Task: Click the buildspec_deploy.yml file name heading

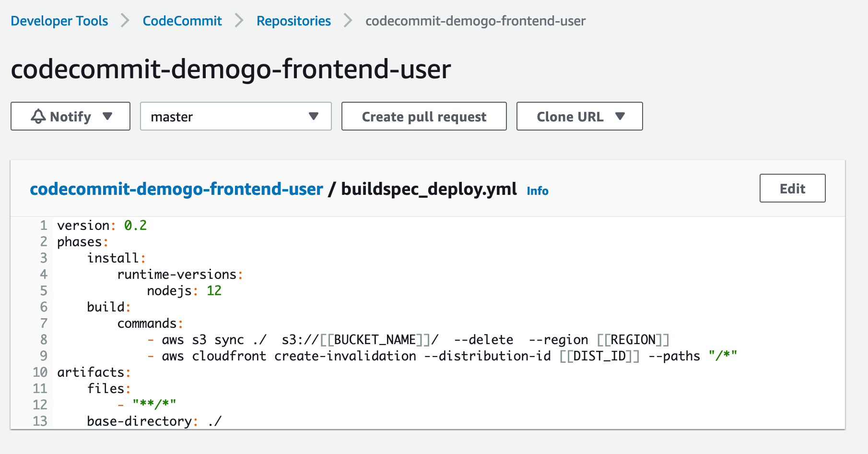Action: [429, 189]
